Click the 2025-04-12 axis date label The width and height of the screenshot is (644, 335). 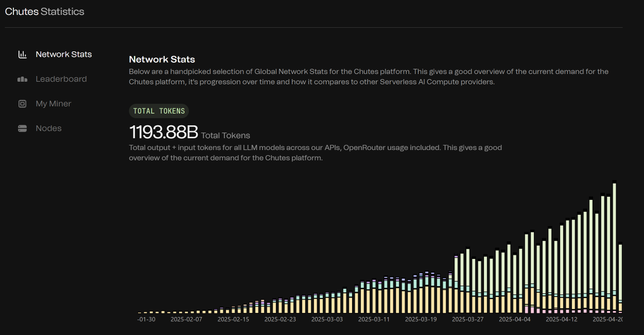click(x=562, y=319)
